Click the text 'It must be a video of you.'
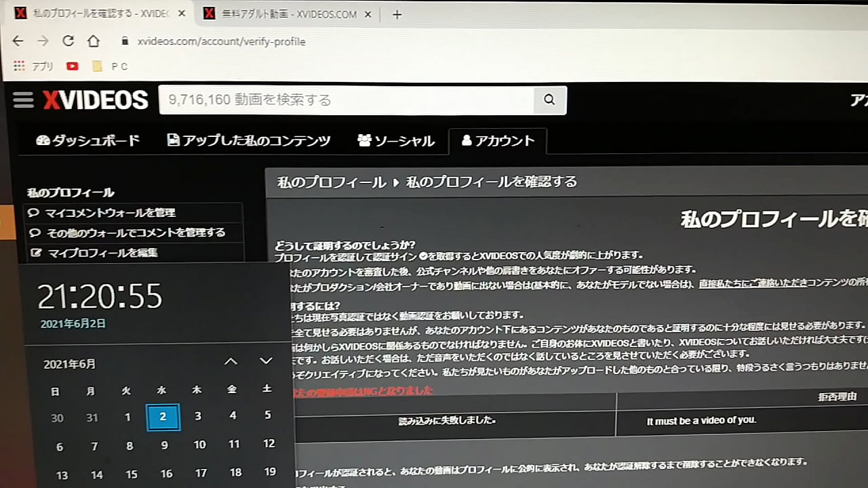Image resolution: width=868 pixels, height=488 pixels. [701, 421]
